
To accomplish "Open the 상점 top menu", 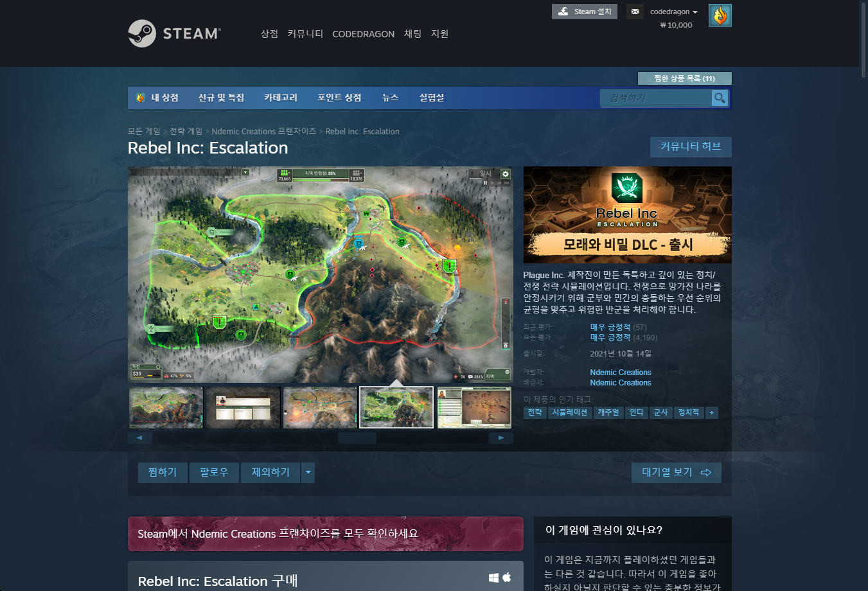I will (x=269, y=33).
